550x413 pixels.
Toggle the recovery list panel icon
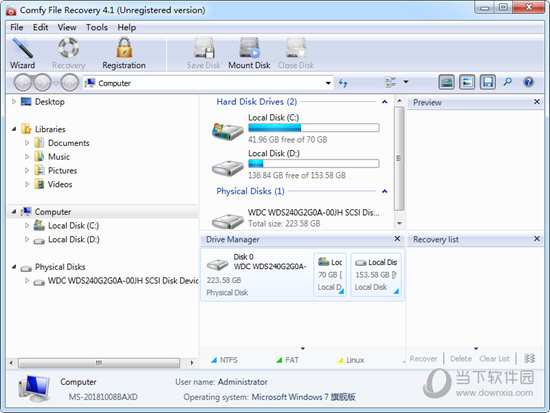pyautogui.click(x=467, y=82)
